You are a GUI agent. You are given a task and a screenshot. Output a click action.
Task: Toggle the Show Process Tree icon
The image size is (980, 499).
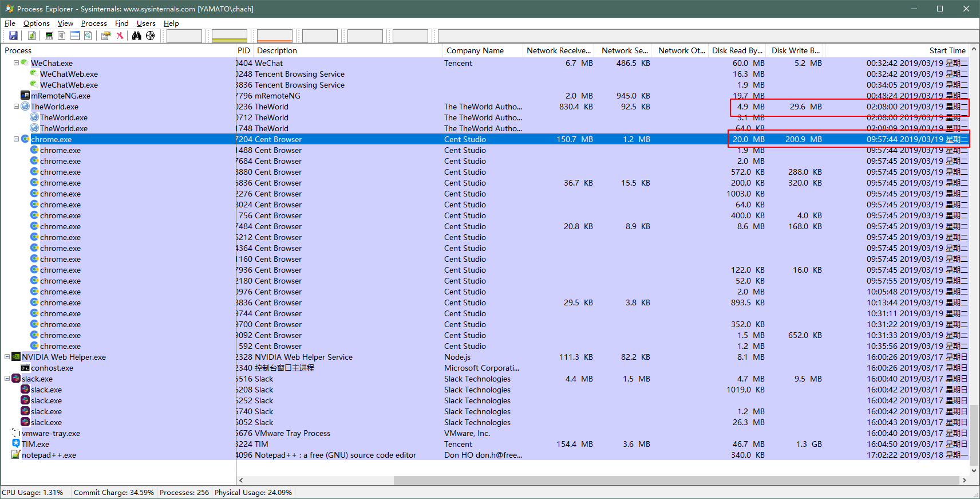point(62,36)
